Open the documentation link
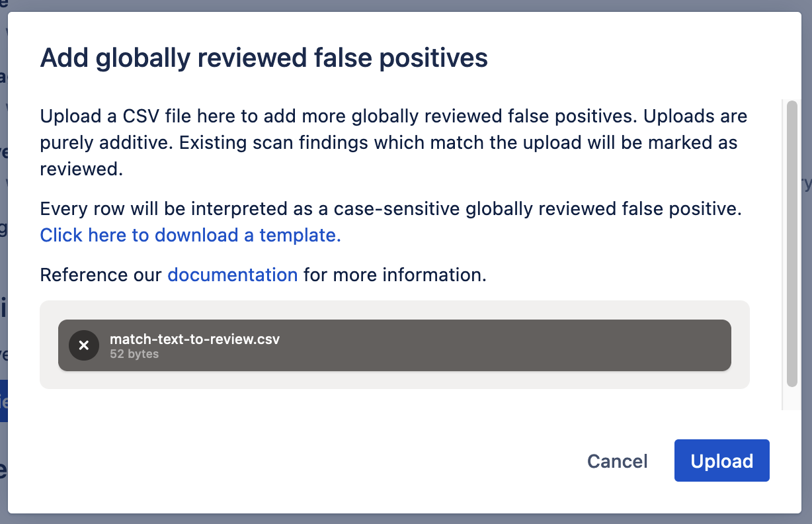 232,275
